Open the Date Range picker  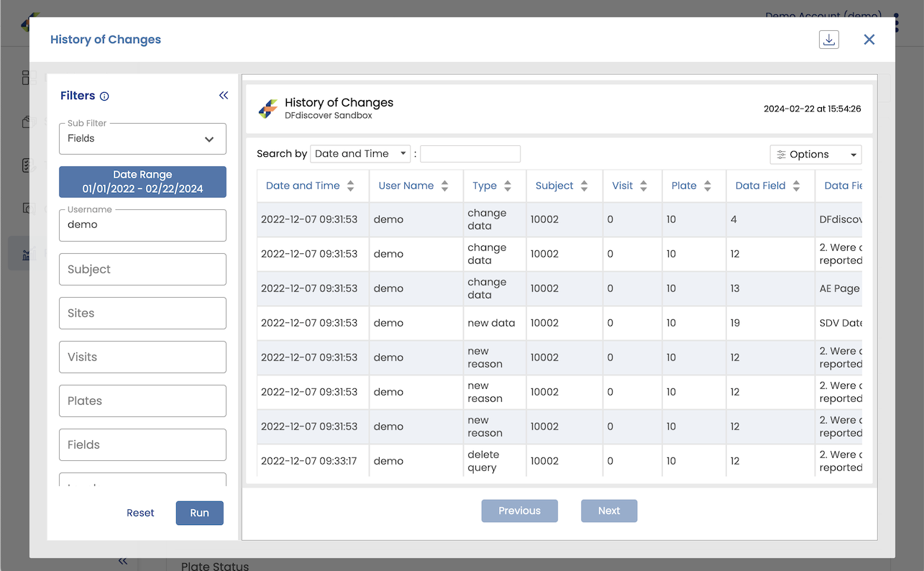coord(142,182)
